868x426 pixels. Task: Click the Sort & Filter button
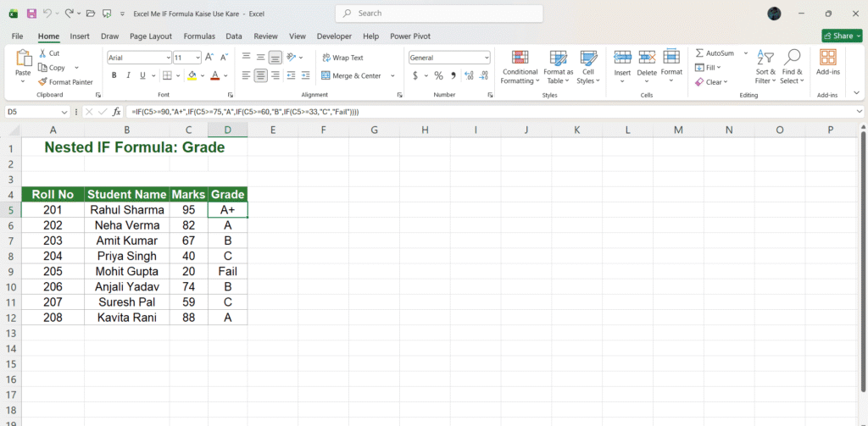pyautogui.click(x=765, y=66)
